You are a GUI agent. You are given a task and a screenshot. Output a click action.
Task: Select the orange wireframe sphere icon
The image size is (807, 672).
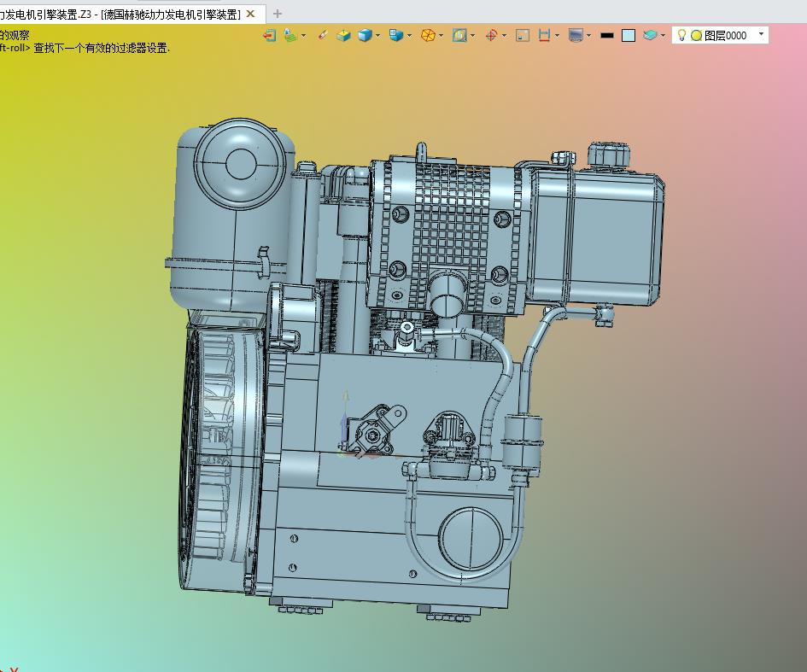428,35
